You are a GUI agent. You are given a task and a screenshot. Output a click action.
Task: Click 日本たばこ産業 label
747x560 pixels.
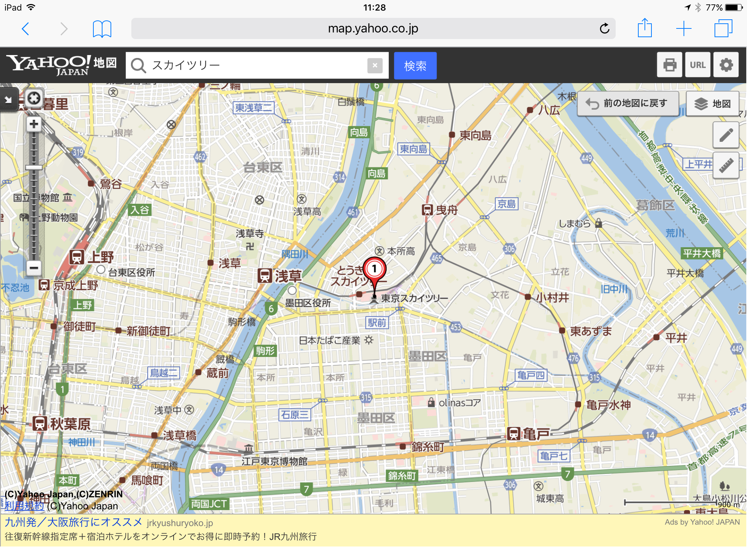point(329,341)
